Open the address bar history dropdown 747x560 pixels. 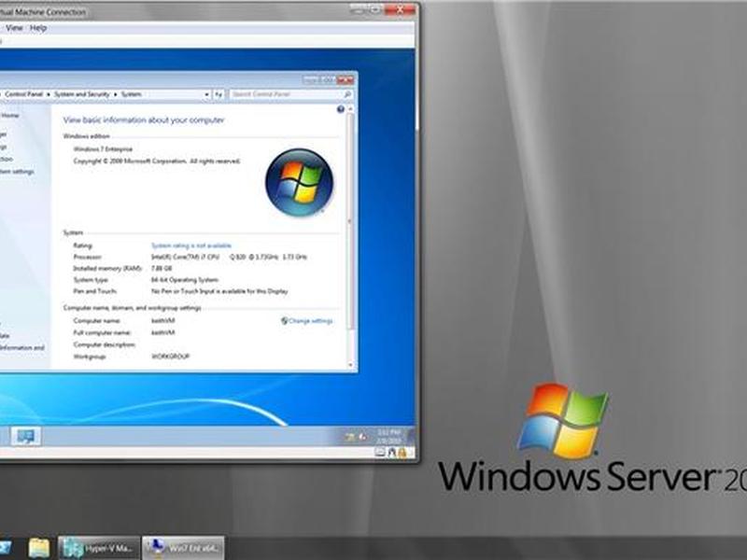point(206,94)
